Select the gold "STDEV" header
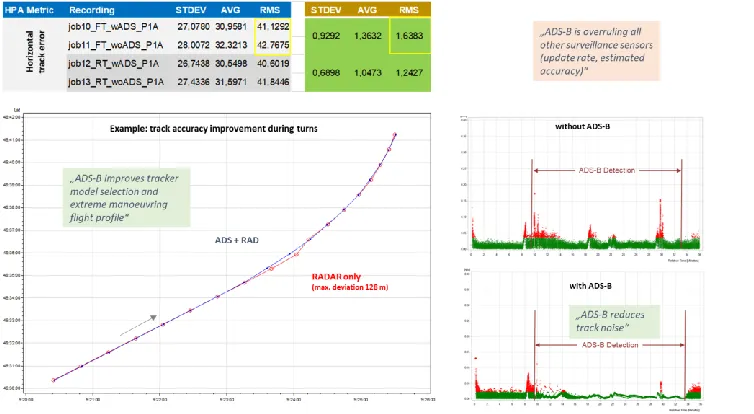 pos(326,10)
